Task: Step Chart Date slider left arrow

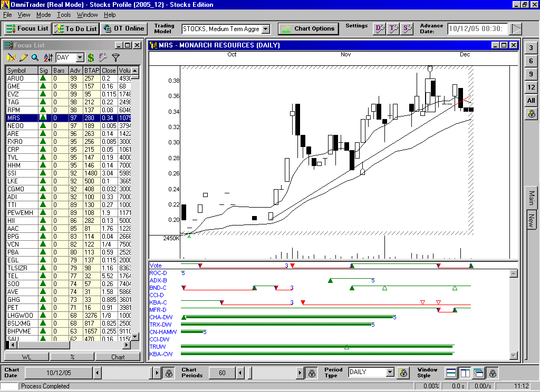Action: click(98, 373)
